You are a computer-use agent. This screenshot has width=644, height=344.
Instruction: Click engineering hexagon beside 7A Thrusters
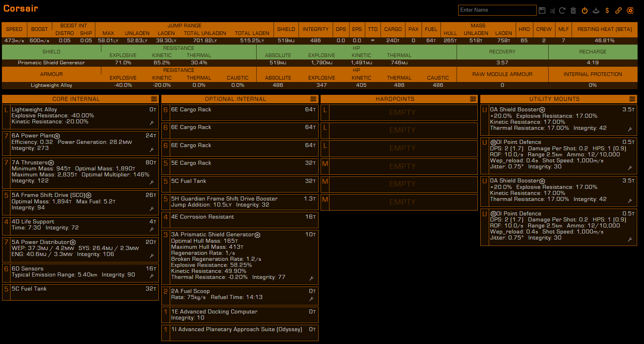pos(51,163)
